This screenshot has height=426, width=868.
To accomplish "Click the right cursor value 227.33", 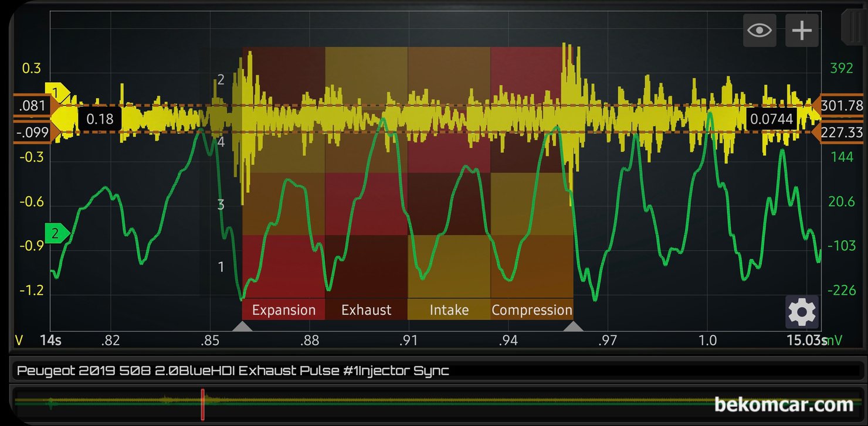I will point(842,132).
